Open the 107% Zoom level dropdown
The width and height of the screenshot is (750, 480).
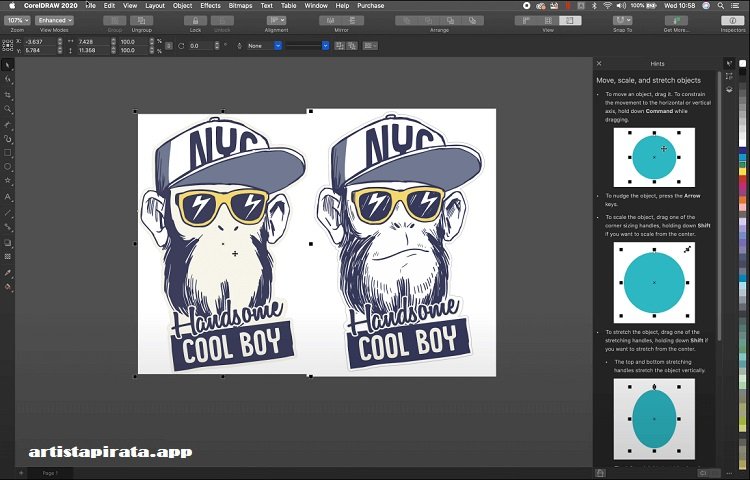coord(17,21)
